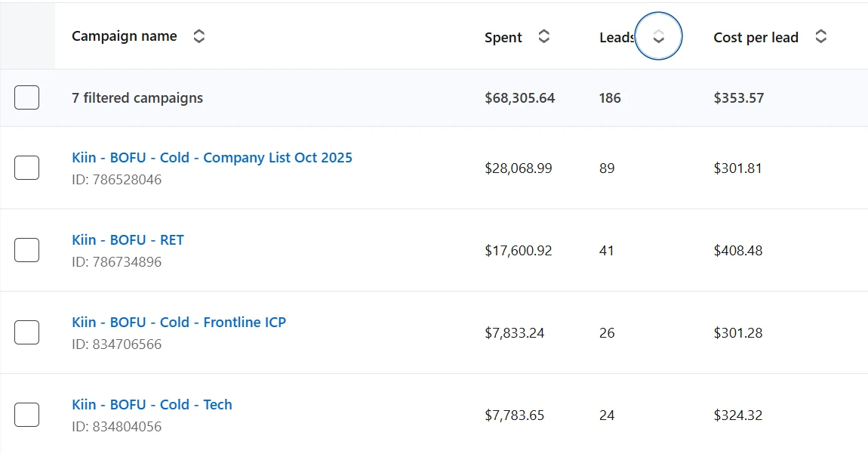Image resolution: width=868 pixels, height=454 pixels.
Task: Click leads value 41
Action: (x=607, y=251)
